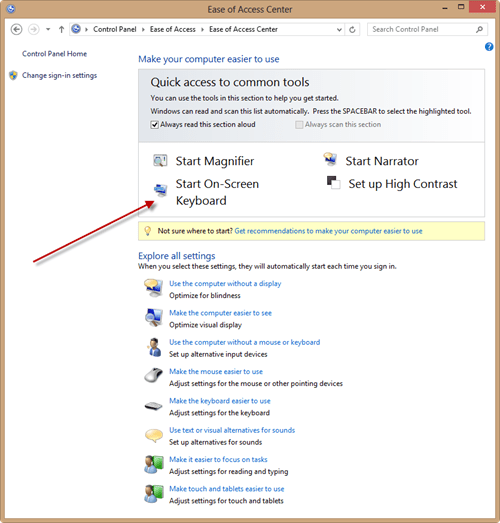Open the 'Get recommendations' link
Screen dimensions: 500x523
328,231
